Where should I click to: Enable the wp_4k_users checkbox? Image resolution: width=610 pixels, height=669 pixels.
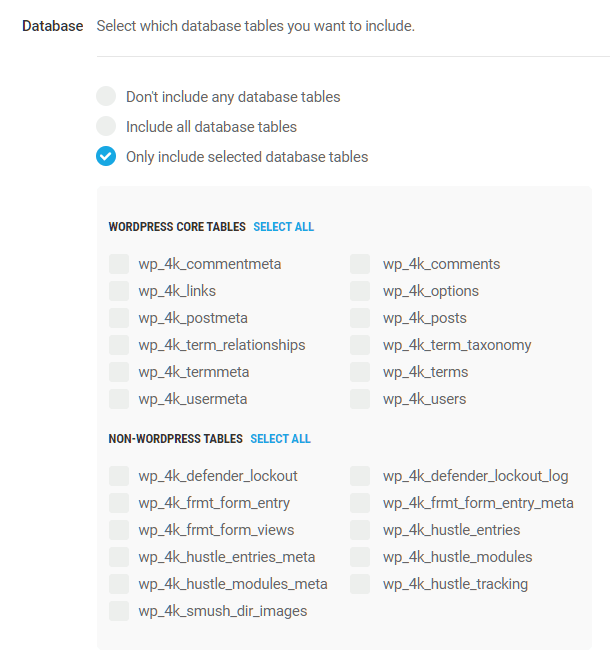pos(361,399)
